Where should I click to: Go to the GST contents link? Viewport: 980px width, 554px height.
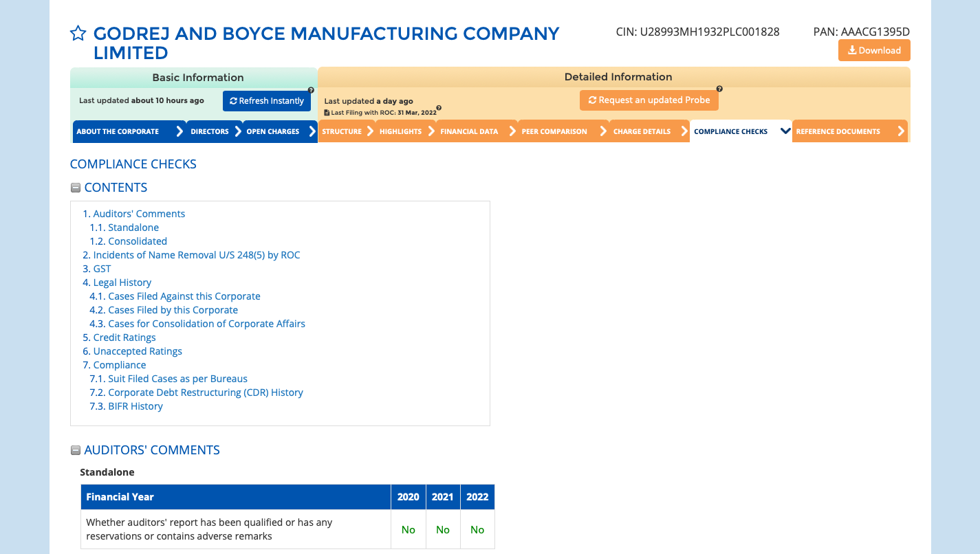[102, 269]
